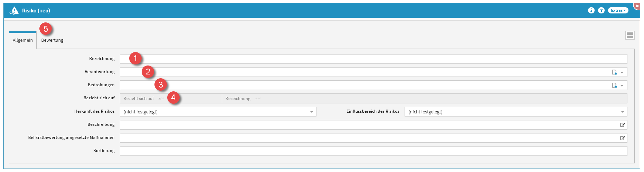Expand the Verantwortung dropdown arrow
The height and width of the screenshot is (172, 644).
(622, 72)
